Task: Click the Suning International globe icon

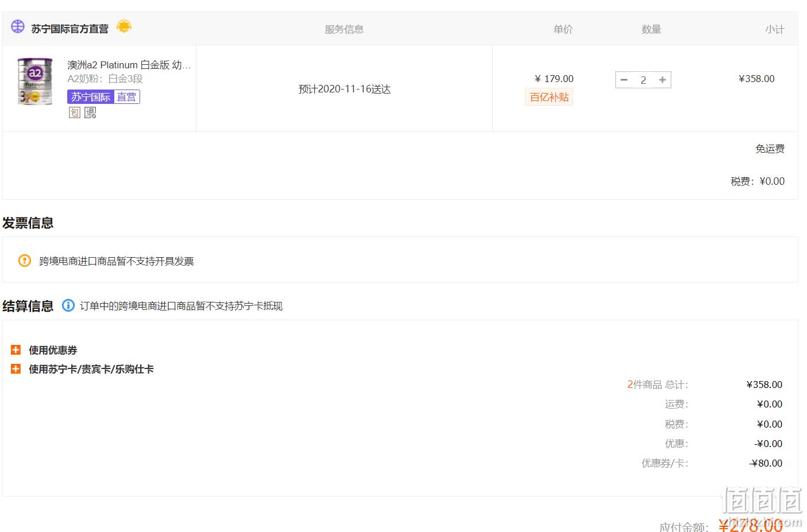Action: point(18,26)
